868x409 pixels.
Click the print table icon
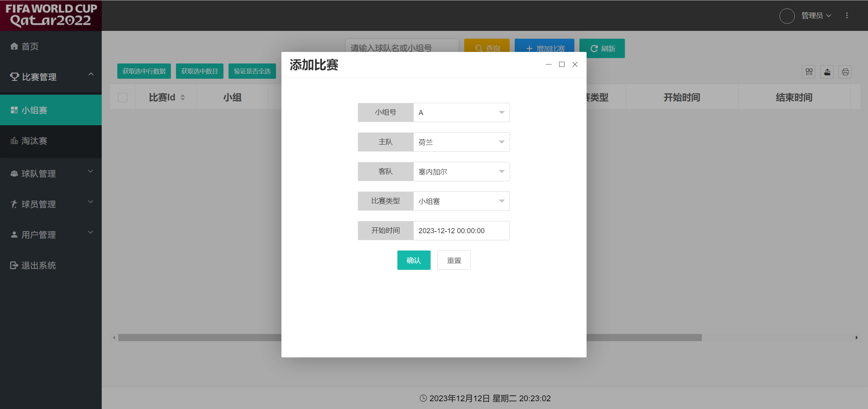point(845,72)
